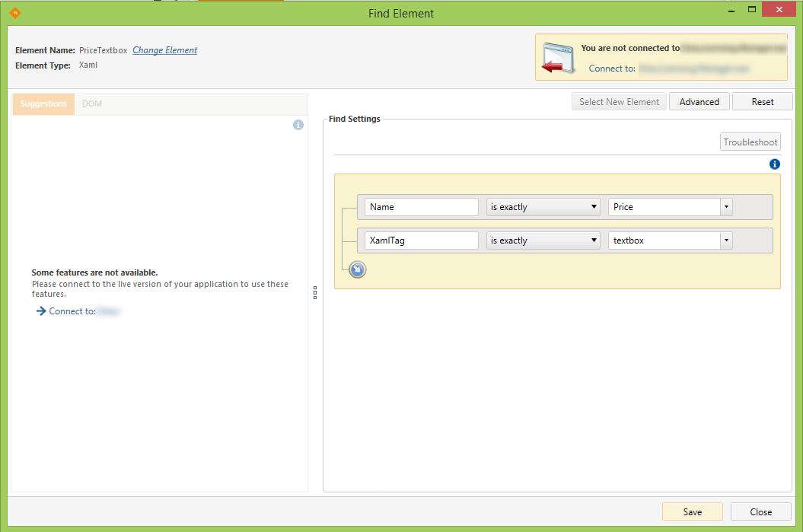Select the Suggestions tab
The height and width of the screenshot is (532, 803).
pos(43,104)
